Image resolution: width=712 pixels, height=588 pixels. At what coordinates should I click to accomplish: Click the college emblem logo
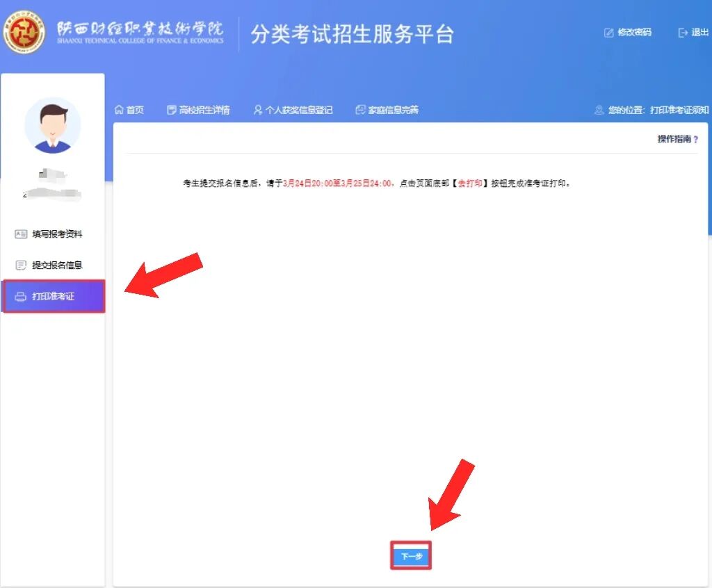pyautogui.click(x=23, y=31)
